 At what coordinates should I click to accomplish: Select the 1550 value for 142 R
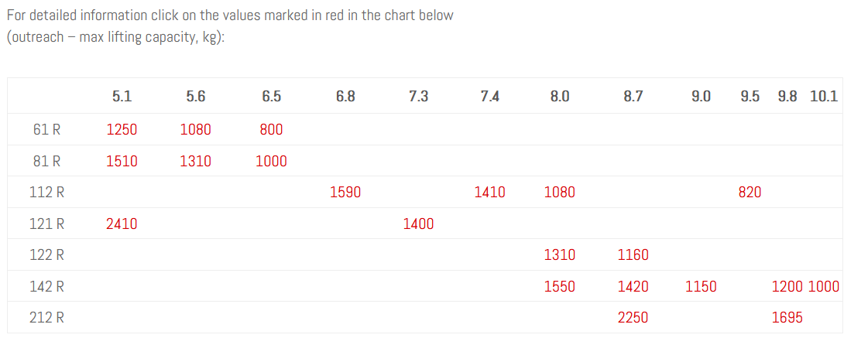[x=559, y=287]
